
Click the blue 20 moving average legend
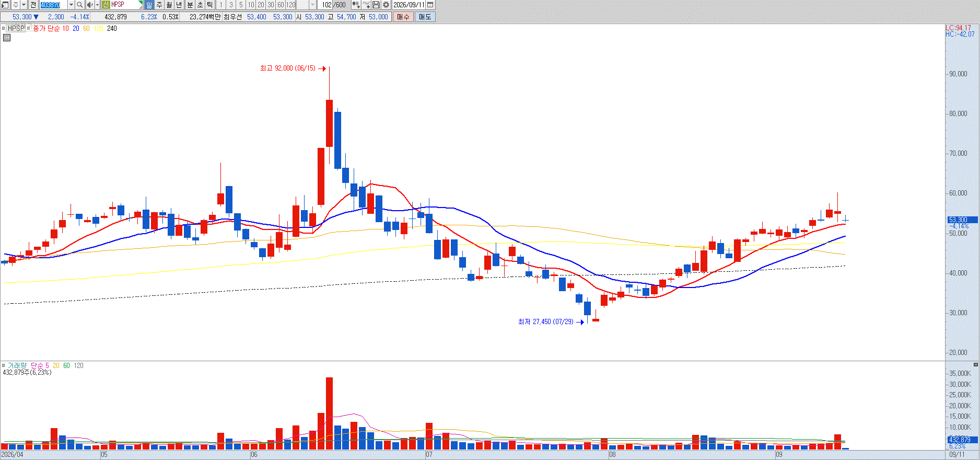point(76,28)
